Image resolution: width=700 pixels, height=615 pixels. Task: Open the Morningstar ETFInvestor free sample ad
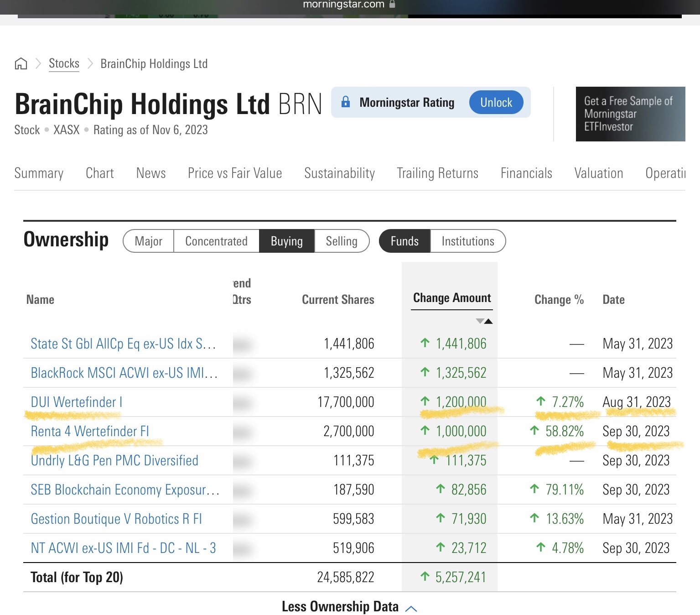point(630,114)
